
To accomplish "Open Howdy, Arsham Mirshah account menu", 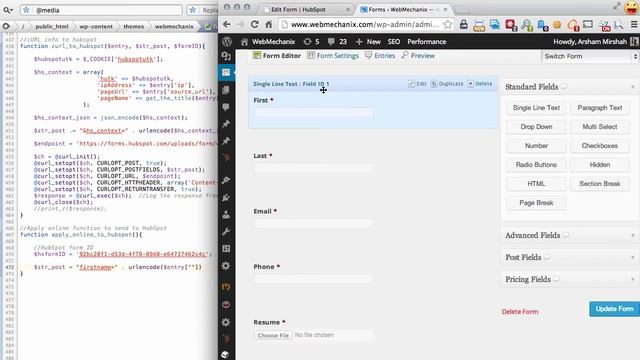I will [x=595, y=42].
